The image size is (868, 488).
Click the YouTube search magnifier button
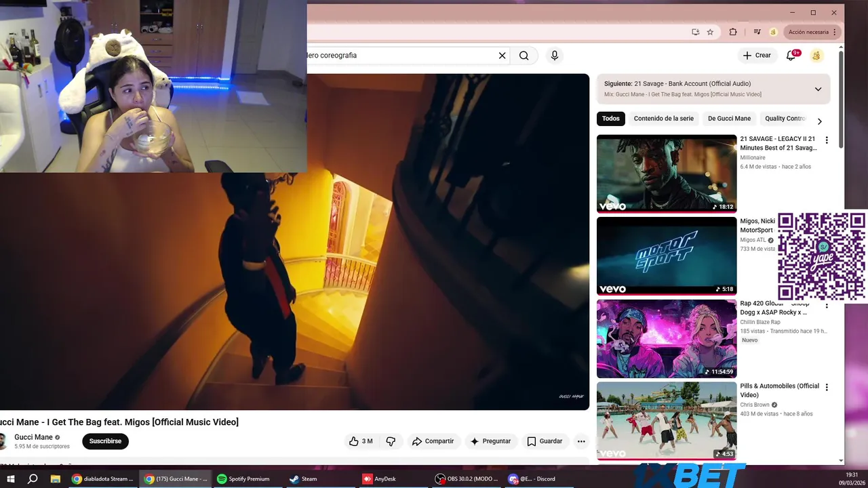point(524,56)
